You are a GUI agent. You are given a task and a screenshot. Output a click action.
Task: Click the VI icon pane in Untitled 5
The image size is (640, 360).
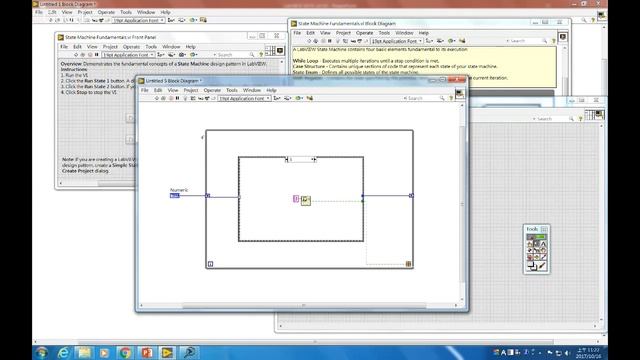coord(460,94)
